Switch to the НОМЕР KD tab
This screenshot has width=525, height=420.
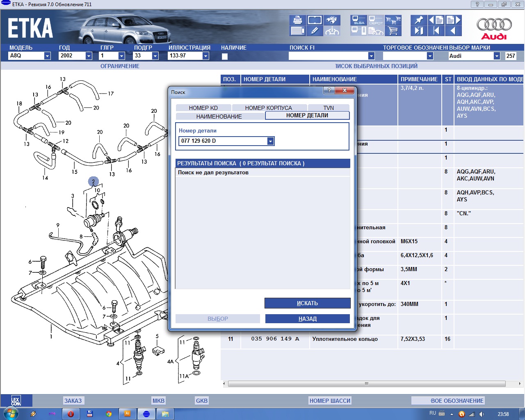tap(203, 108)
